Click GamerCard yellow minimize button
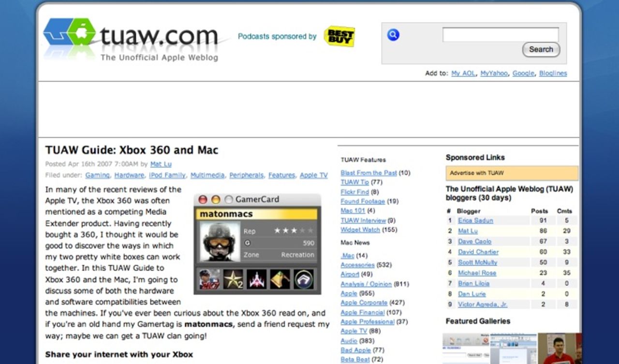The image size is (619, 364). (x=216, y=200)
